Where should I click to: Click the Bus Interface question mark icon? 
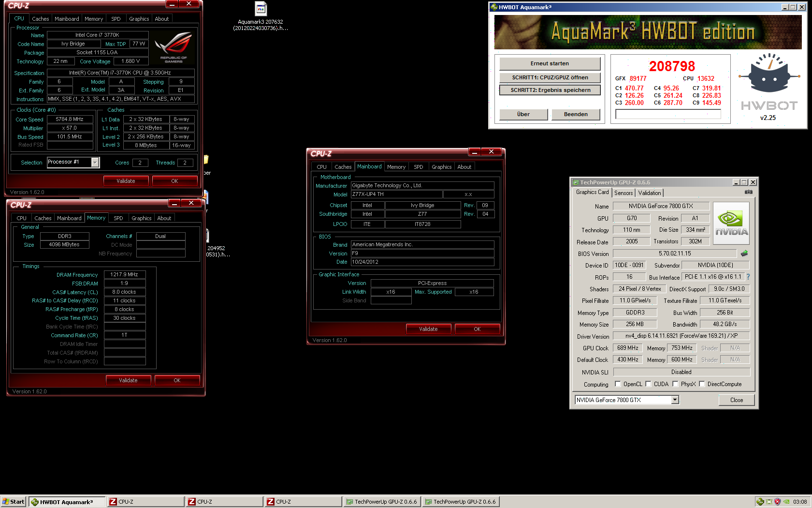tap(748, 277)
